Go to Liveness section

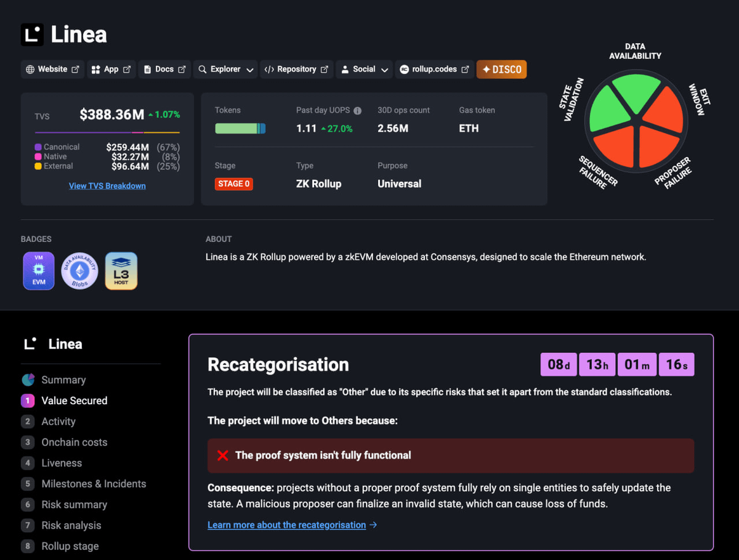pos(62,463)
